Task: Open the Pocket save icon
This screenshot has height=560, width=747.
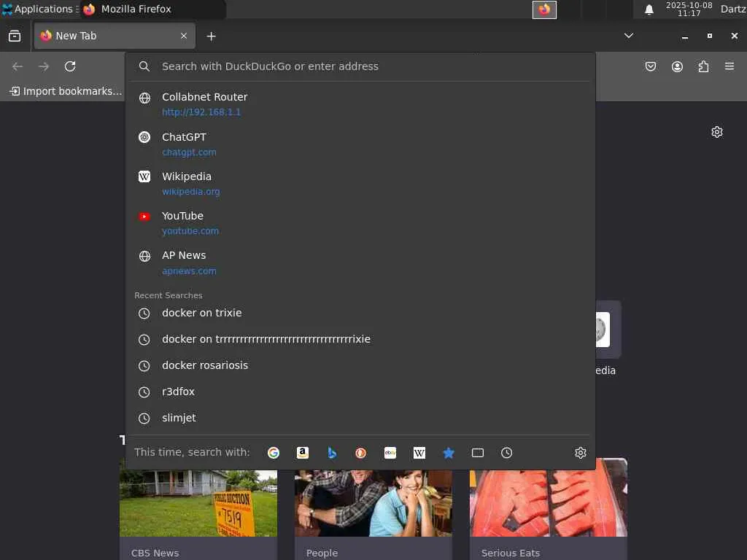Action: point(651,66)
